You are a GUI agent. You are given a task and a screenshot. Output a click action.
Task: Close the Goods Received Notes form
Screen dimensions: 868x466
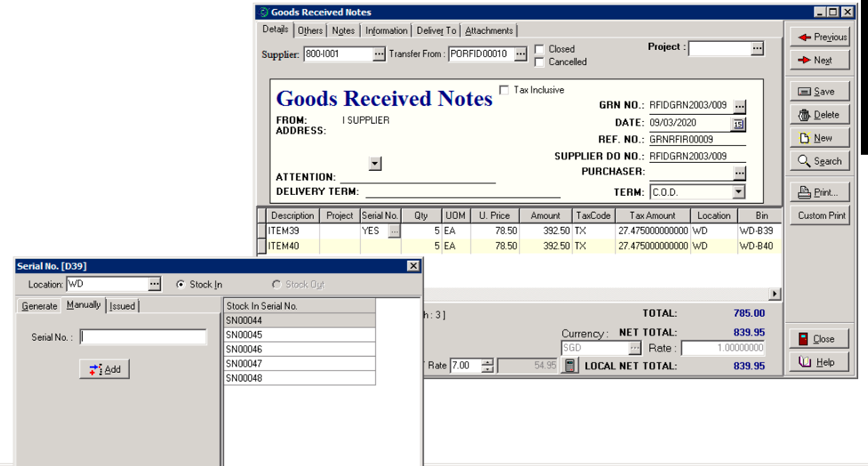point(820,339)
